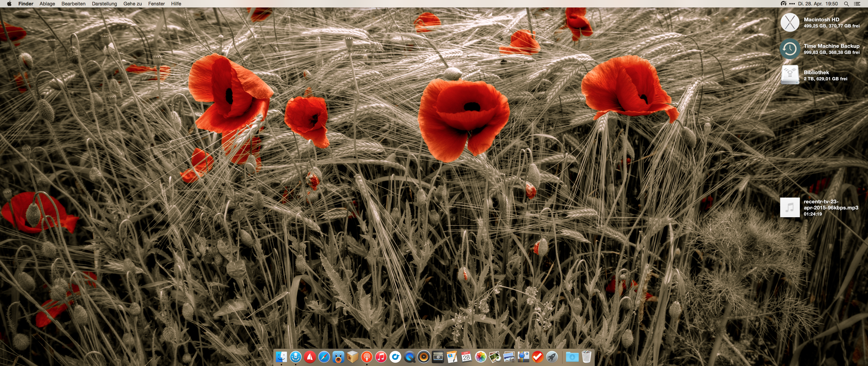The height and width of the screenshot is (366, 868).
Task: Open the Trash in the Dock
Action: 587,357
